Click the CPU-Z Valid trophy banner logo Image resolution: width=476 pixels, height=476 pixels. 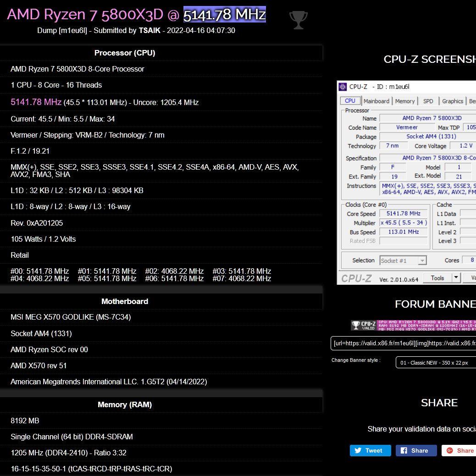pyautogui.click(x=364, y=325)
